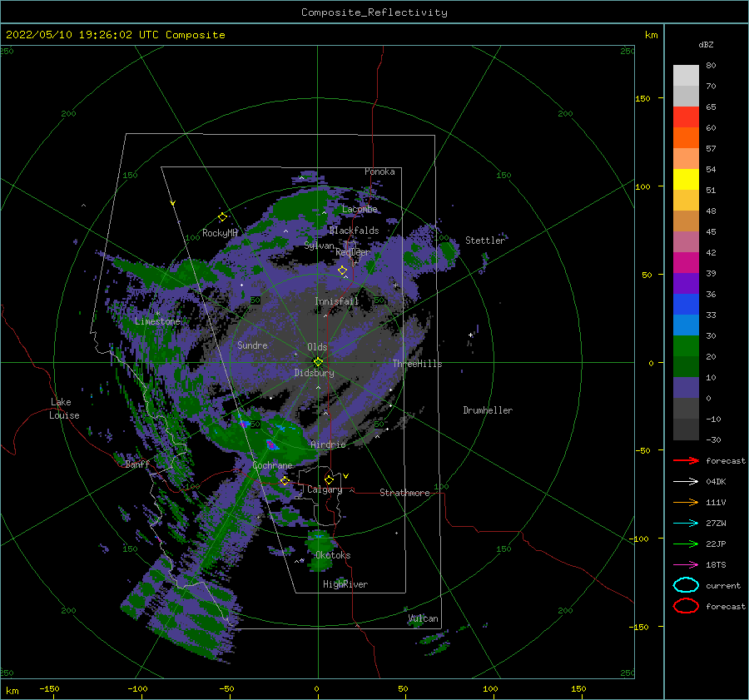Select the light gray 70-80 dBZ swatch
This screenshot has height=700, width=749.
(686, 76)
